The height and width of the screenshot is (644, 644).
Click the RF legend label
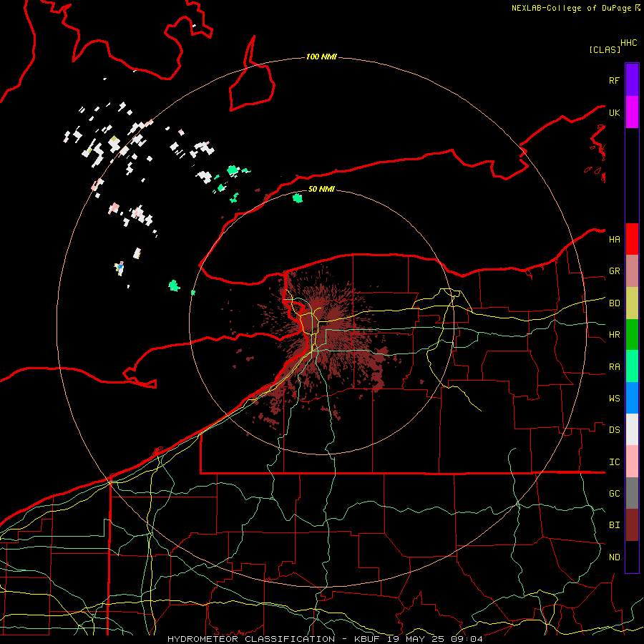click(614, 80)
